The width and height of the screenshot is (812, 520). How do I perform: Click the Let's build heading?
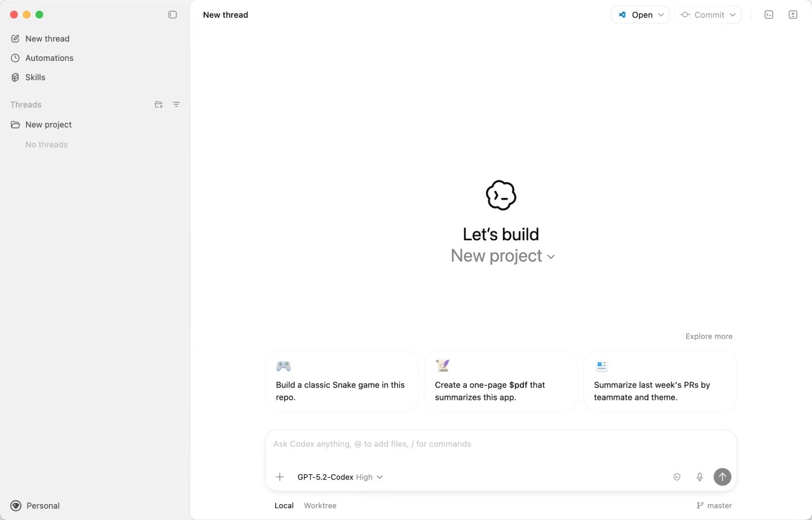(x=501, y=234)
